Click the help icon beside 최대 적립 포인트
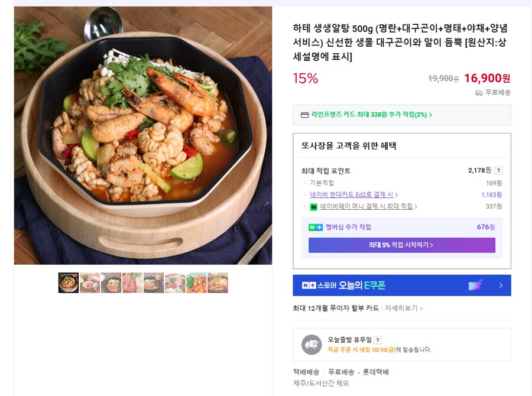Viewport: 532px width, 396px height. point(498,171)
